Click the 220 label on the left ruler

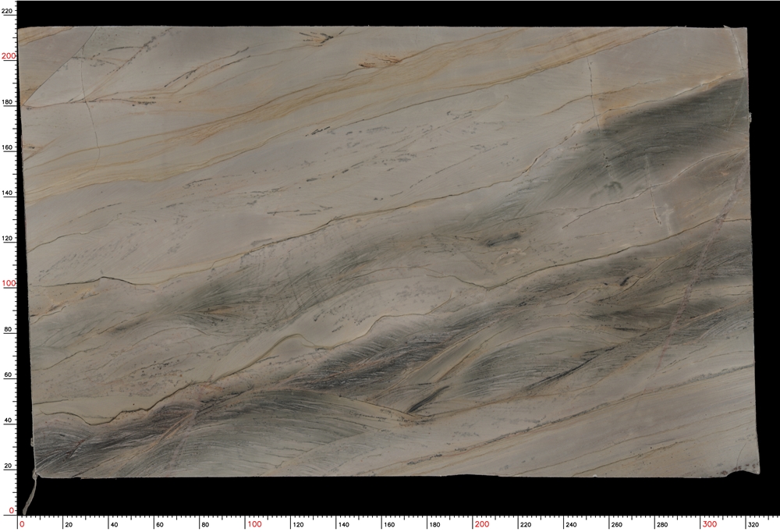click(x=9, y=11)
